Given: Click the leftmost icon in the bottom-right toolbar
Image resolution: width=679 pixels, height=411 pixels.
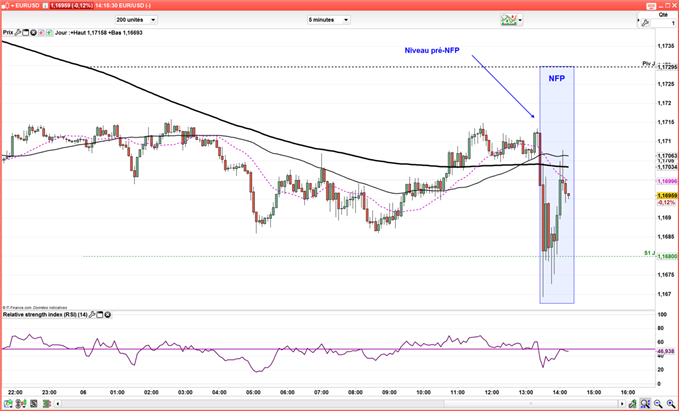Looking at the screenshot, I should [x=633, y=404].
